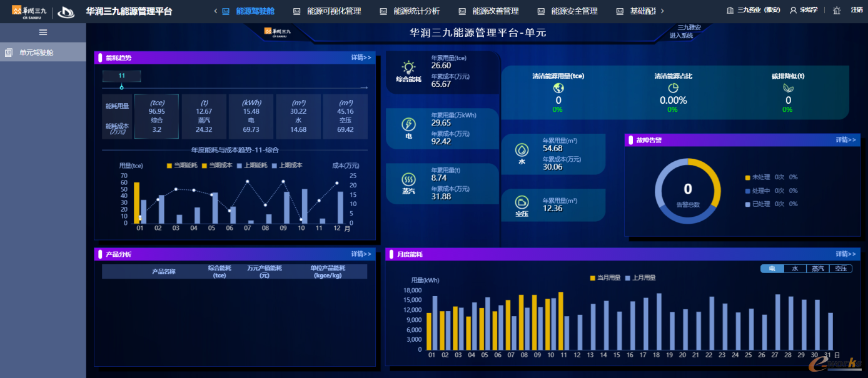Select the 综合 (tce) energy card
The height and width of the screenshot is (378, 868).
pos(156,116)
